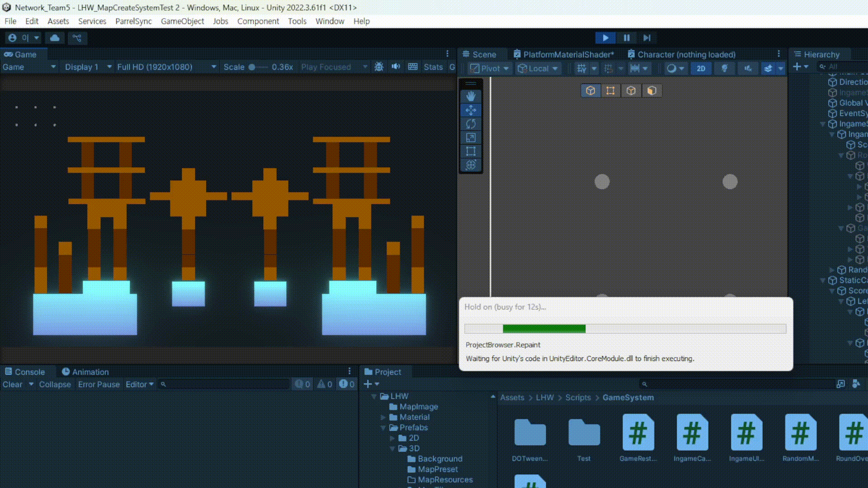Image resolution: width=868 pixels, height=488 pixels.
Task: Open the GameObject menu
Action: [182, 21]
